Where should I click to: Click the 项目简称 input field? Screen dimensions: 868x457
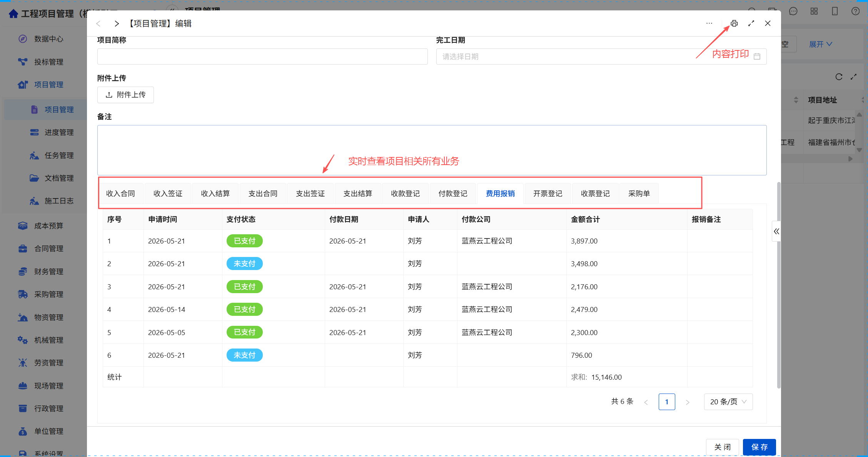pos(262,57)
